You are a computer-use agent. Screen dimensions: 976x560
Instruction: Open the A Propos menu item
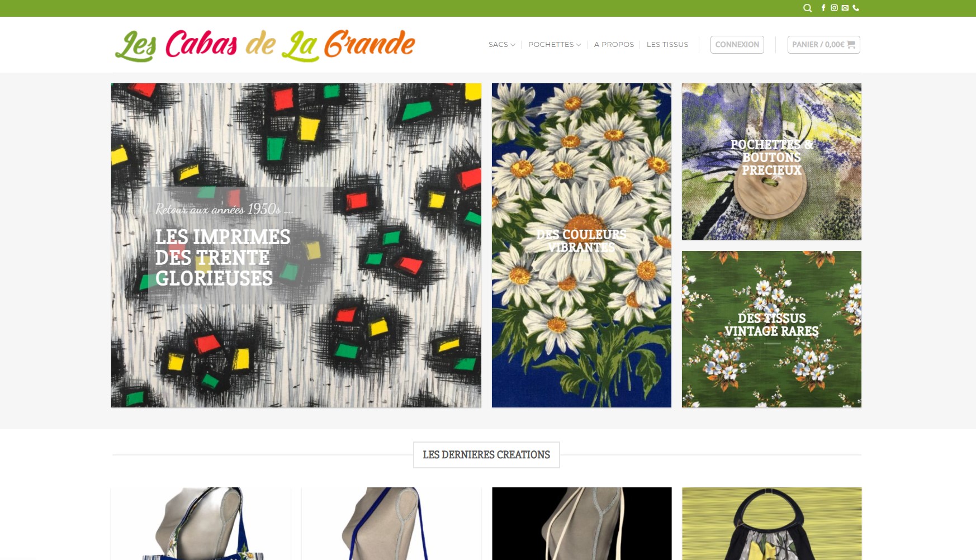tap(614, 45)
